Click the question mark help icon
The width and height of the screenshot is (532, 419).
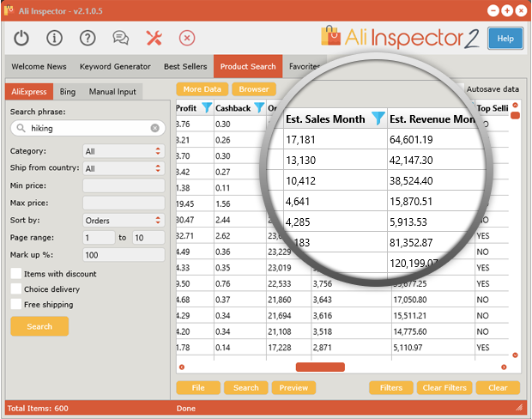tap(88, 38)
